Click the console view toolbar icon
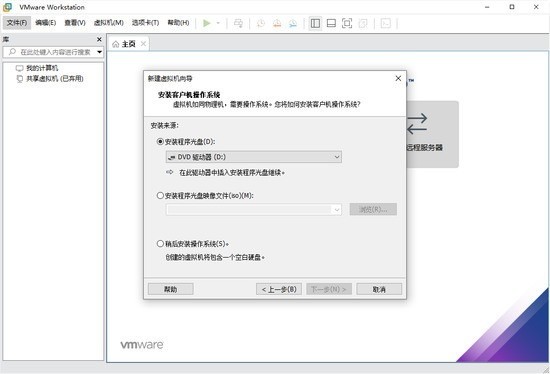The height and width of the screenshot is (374, 550). coord(385,23)
